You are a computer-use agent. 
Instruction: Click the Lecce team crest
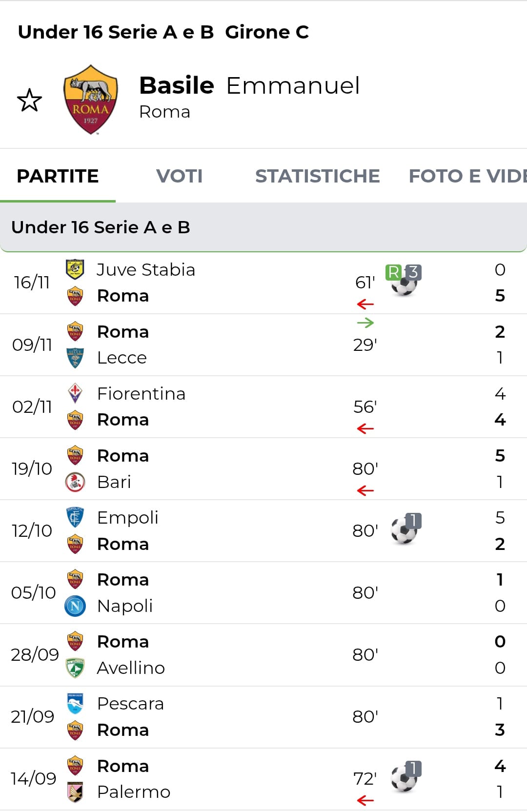click(x=75, y=358)
